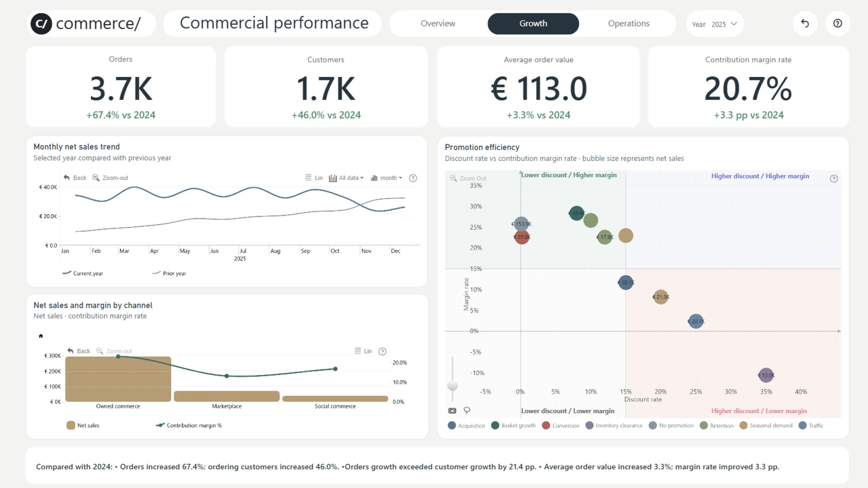Image resolution: width=868 pixels, height=488 pixels.
Task: Click the scatter plot zoom slider handle
Action: coord(453,385)
